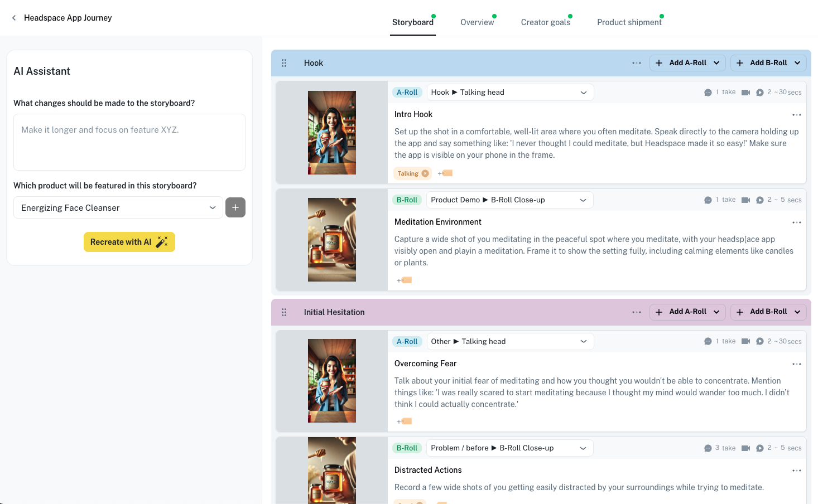
Task: Select the Distracted Actions honey jar thumbnail
Action: click(332, 471)
